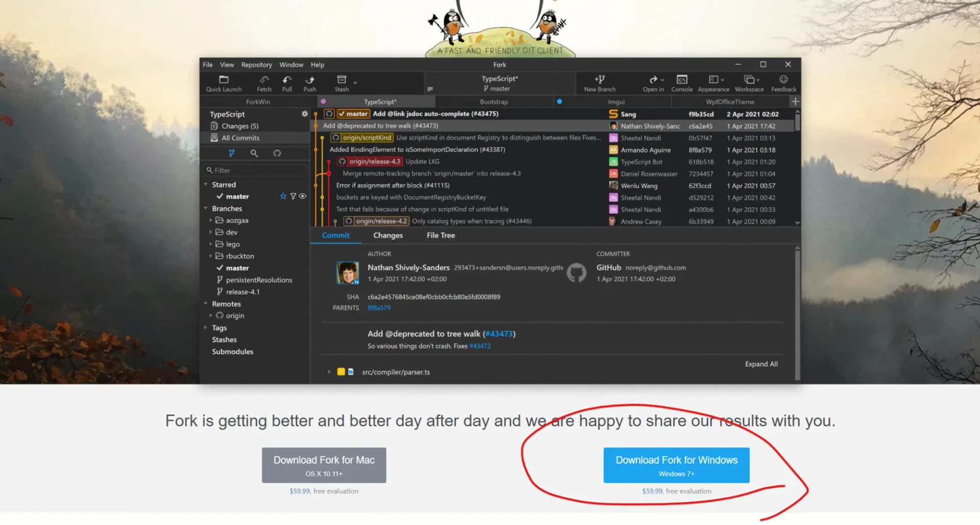980x525 pixels.
Task: Click Nathan Shively-Sanders author avatar
Action: (x=348, y=273)
